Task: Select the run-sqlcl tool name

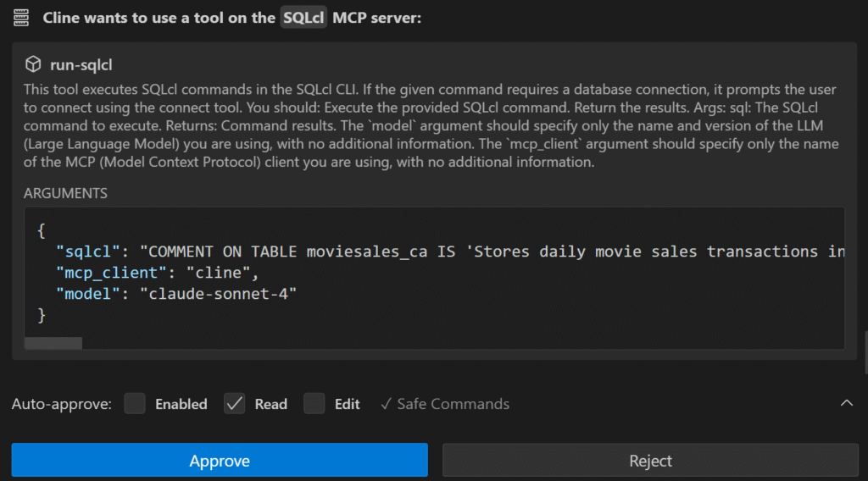Action: pyautogui.click(x=81, y=64)
